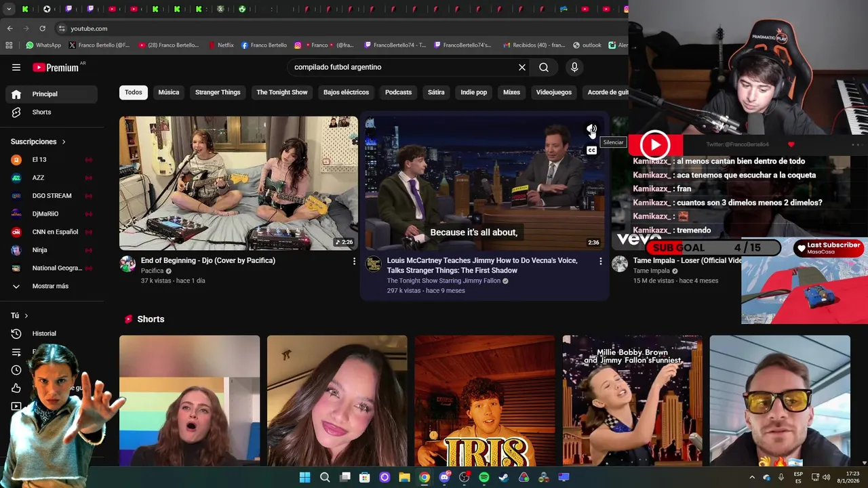The height and width of the screenshot is (488, 868).
Task: Open 'Principal' in the sidebar
Action: point(52,94)
